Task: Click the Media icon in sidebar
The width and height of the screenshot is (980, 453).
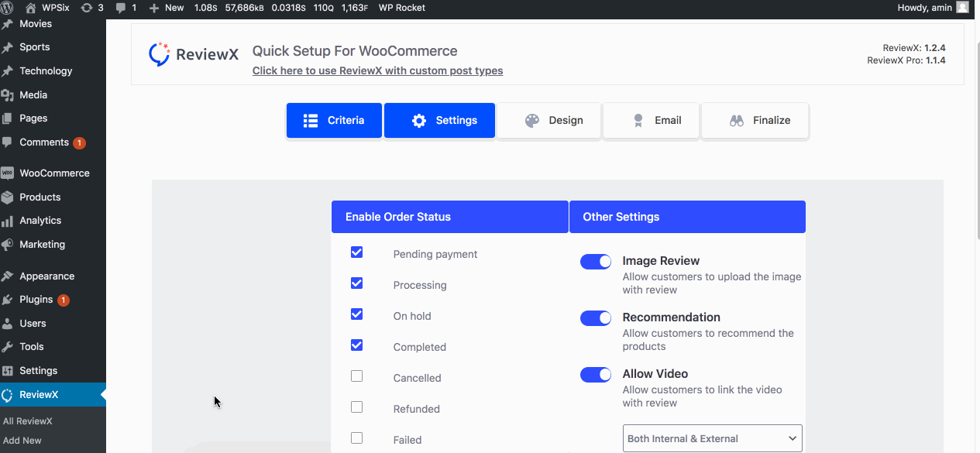Action: coord(8,95)
